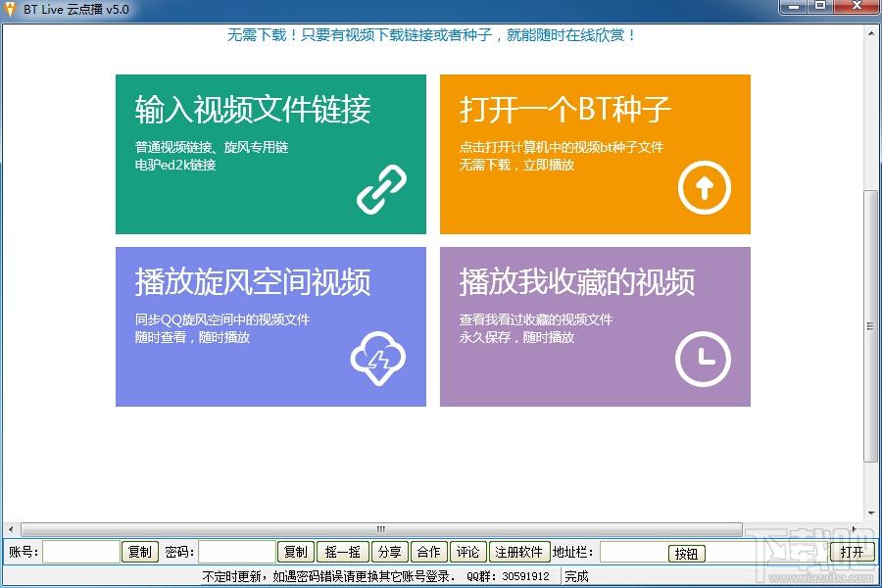Click the 完成 status bar text
The image size is (882, 588).
click(576, 577)
